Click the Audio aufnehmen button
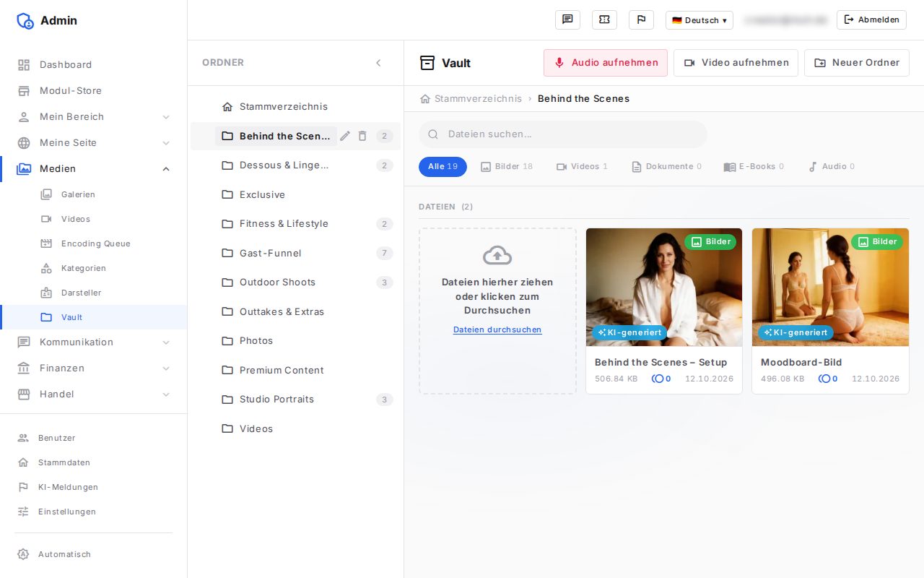 [x=606, y=63]
